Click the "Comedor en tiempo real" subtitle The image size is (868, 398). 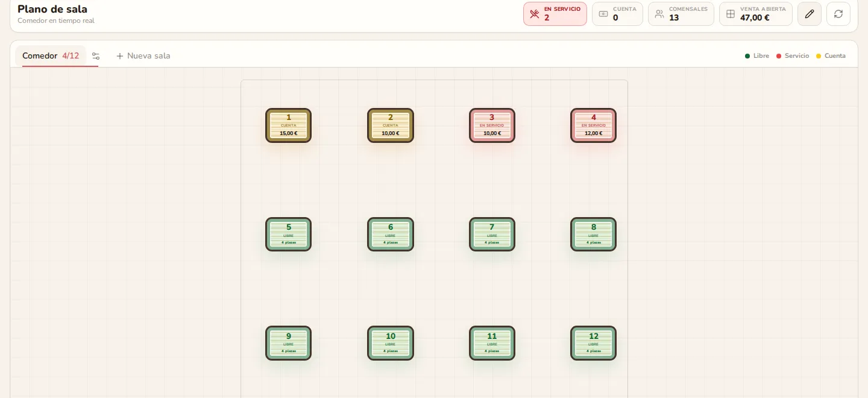(56, 21)
